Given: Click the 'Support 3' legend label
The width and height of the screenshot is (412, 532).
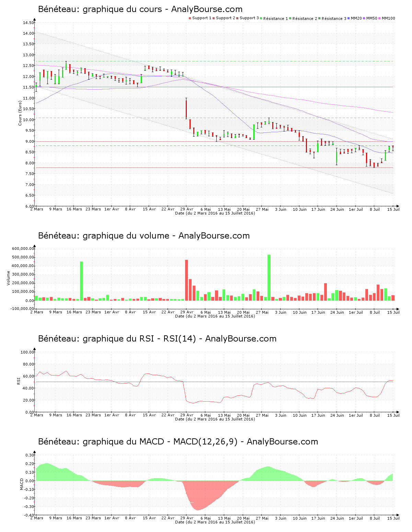Looking at the screenshot, I should point(249,18).
